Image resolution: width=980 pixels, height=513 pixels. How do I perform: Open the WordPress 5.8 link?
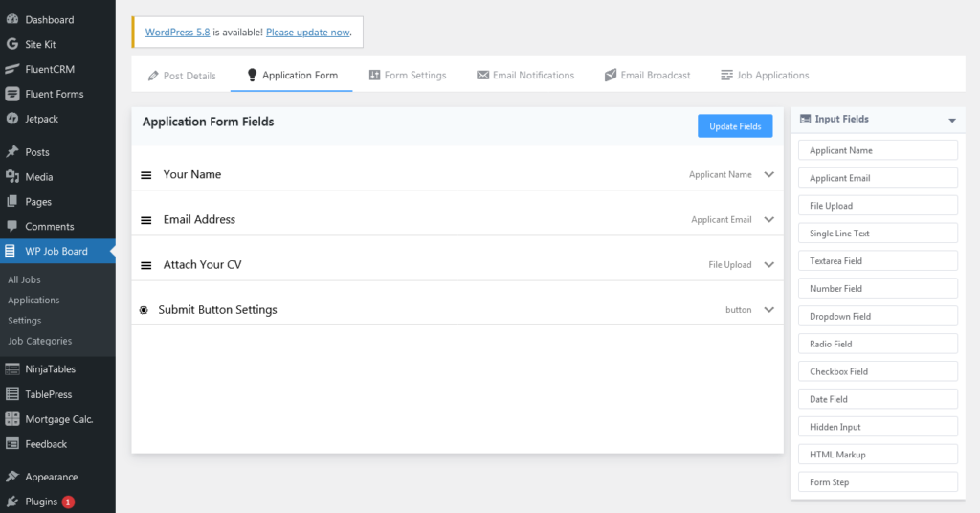pos(177,32)
